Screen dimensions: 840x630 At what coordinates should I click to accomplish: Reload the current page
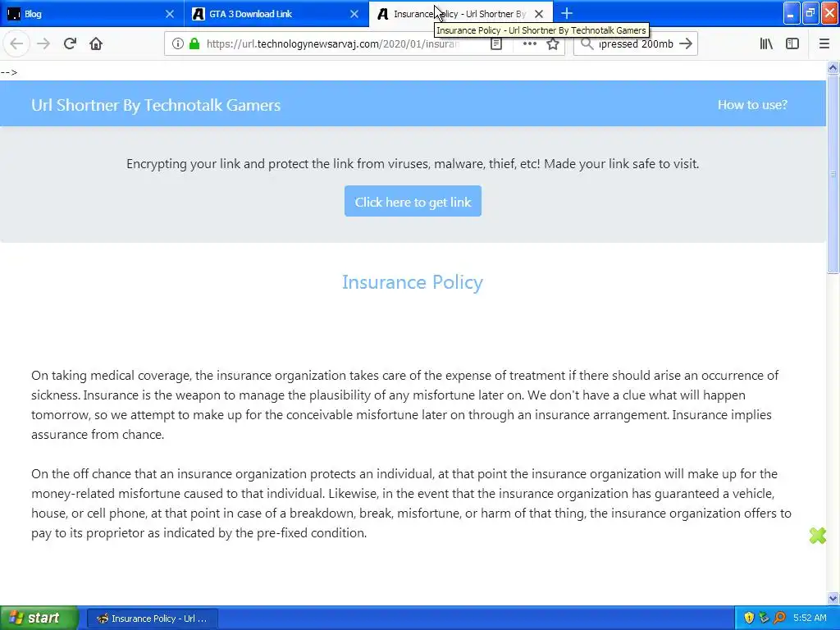coord(70,44)
